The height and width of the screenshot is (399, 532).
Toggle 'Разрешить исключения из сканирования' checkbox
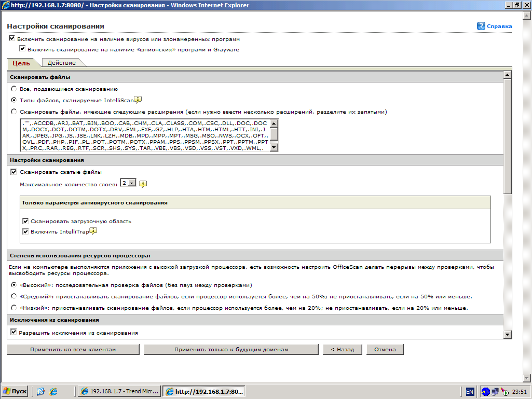[13, 332]
